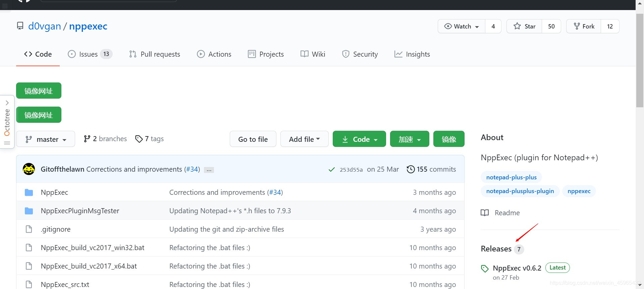
Task: Click the release tag icon beside NppExec v0.6.2
Action: [x=485, y=268]
